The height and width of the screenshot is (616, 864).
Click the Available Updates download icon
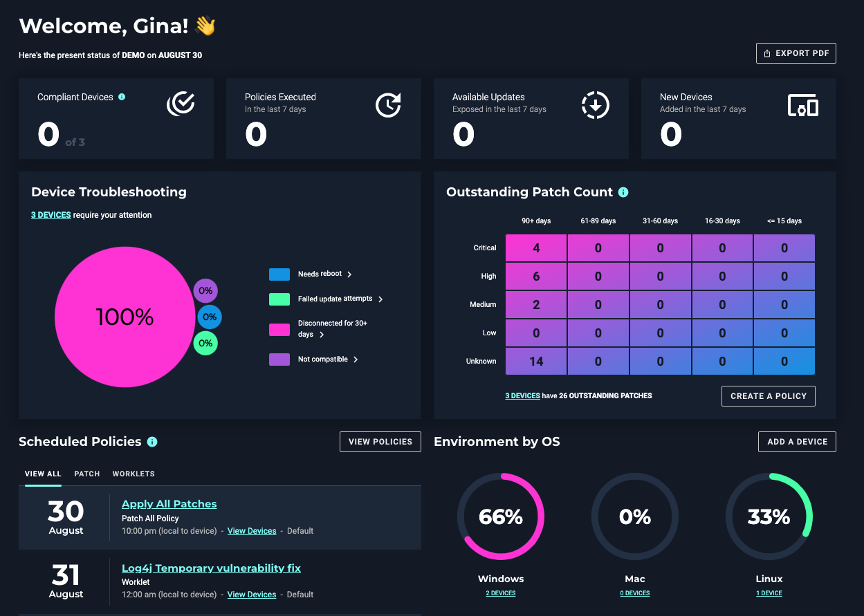tap(596, 104)
